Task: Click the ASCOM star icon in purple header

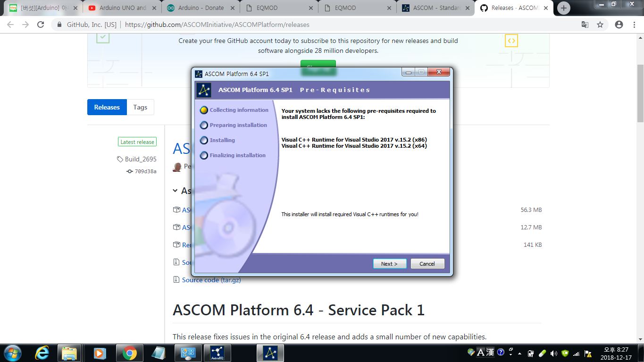Action: coord(204,90)
